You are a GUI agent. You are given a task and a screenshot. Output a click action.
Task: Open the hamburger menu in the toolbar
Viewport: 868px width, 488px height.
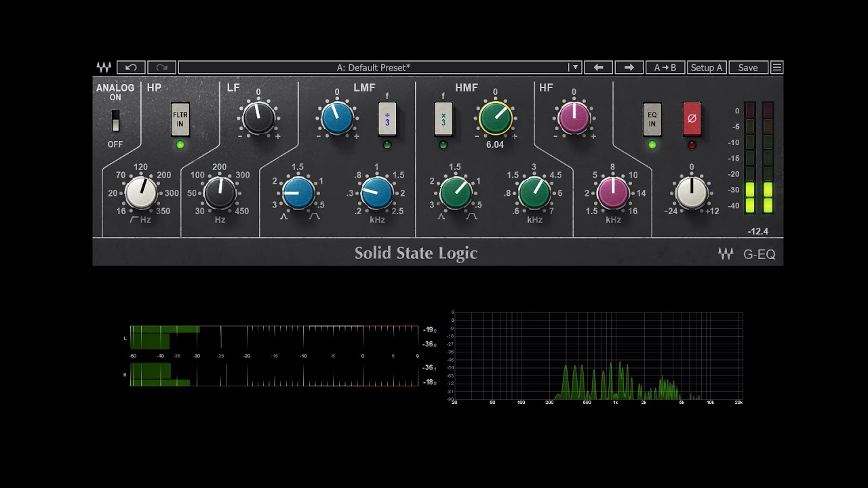tap(777, 67)
